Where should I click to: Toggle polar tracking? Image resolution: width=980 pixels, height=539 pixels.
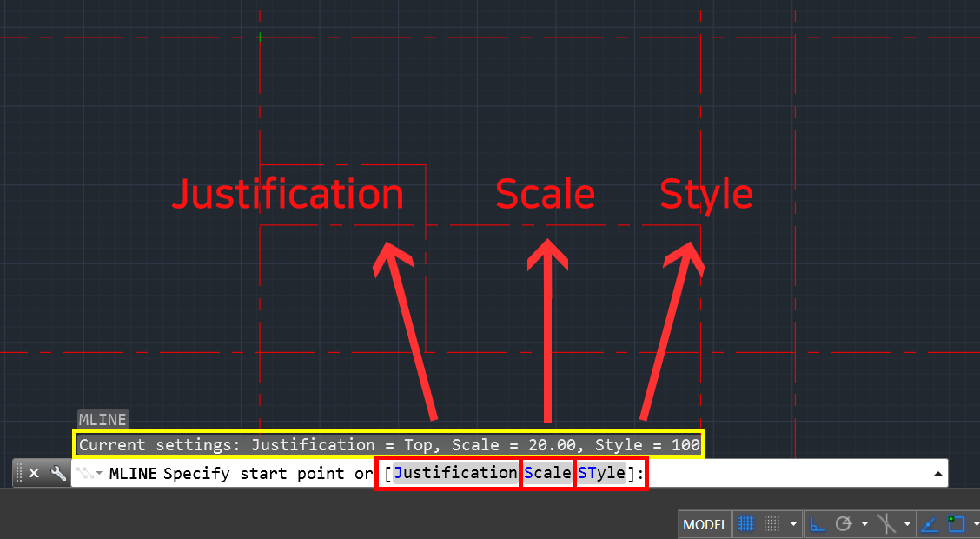pyautogui.click(x=843, y=523)
